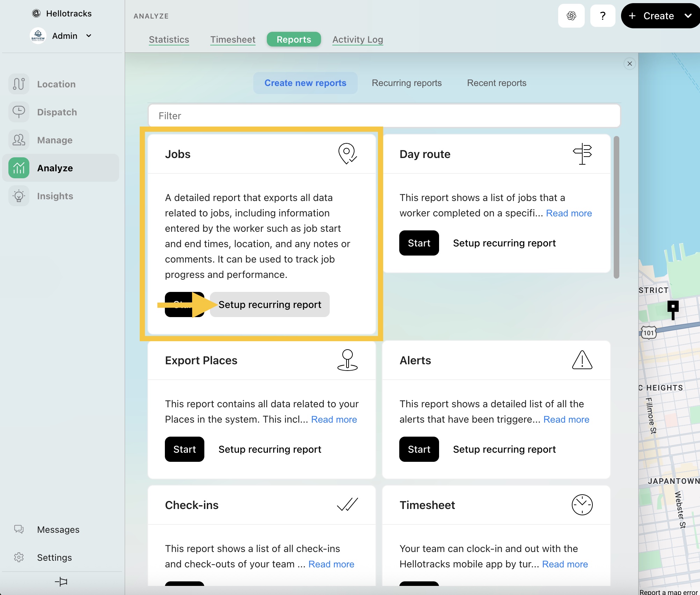Screen dimensions: 700x595
Task: Toggle the sidebar pin icon
Action: (x=61, y=582)
